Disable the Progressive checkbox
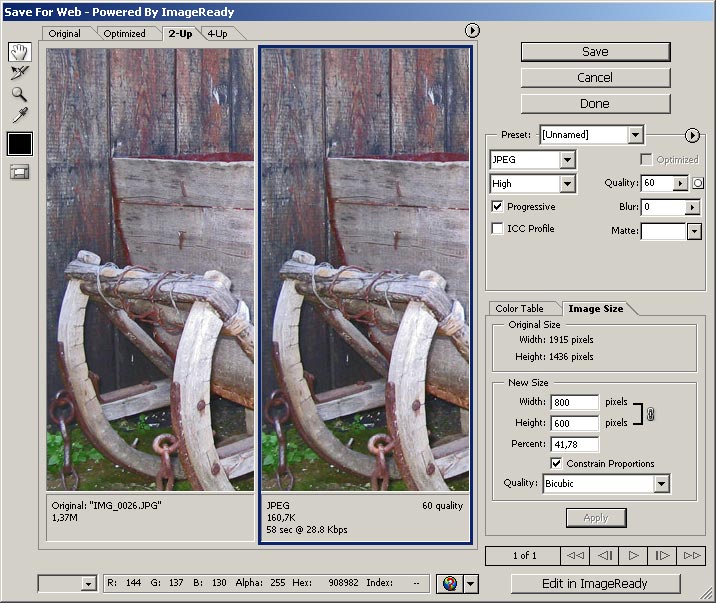The height and width of the screenshot is (603, 716). pyautogui.click(x=497, y=207)
